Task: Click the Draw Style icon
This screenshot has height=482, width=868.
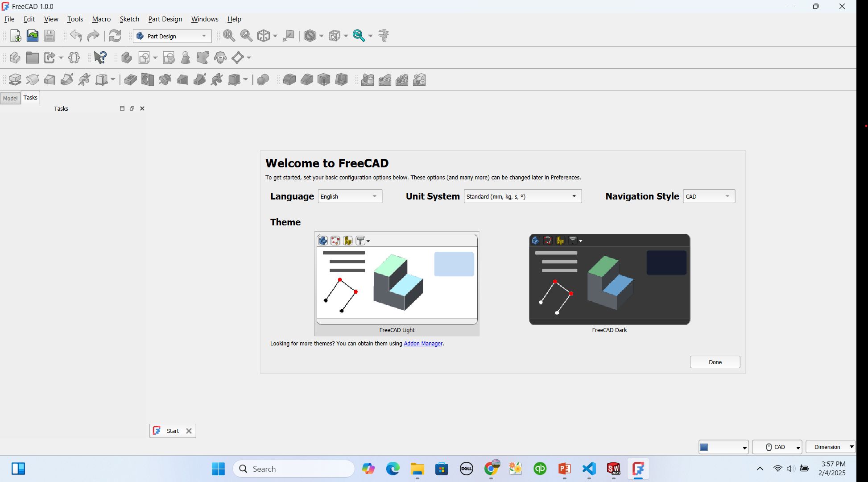Action: coord(310,36)
